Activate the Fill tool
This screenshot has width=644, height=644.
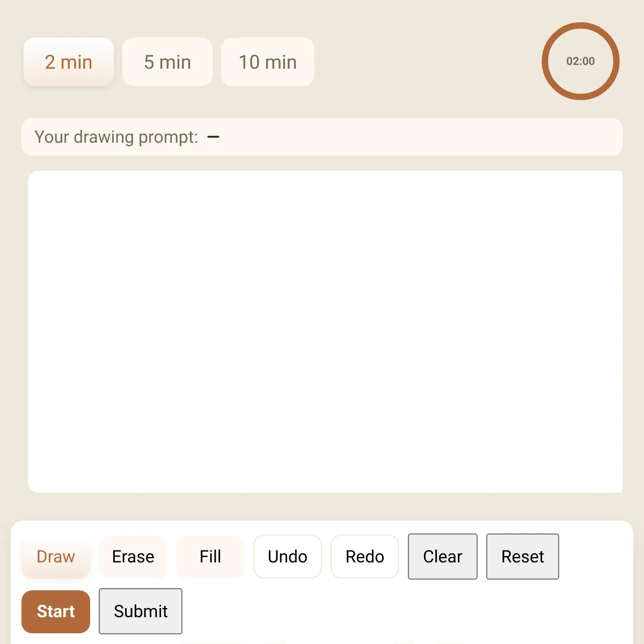[210, 557]
